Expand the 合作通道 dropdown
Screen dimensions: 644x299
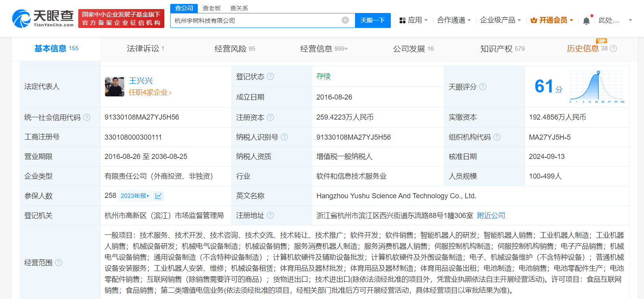[454, 20]
